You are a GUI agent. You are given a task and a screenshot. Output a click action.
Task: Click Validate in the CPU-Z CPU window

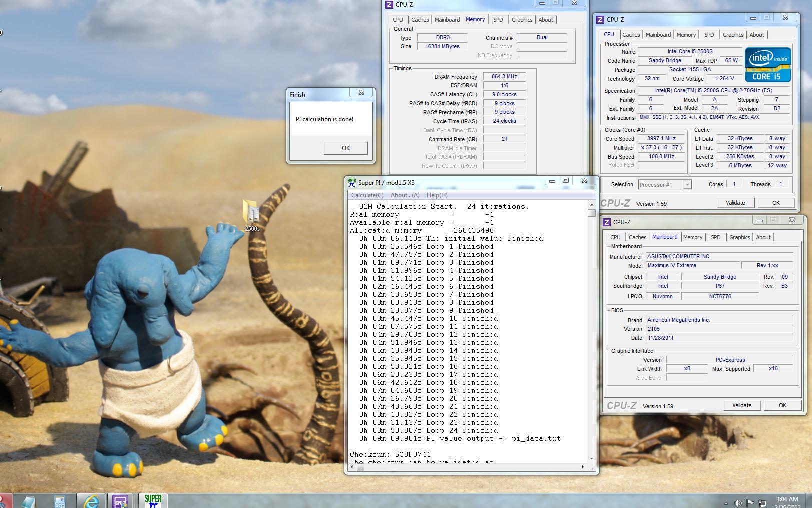[x=735, y=203]
